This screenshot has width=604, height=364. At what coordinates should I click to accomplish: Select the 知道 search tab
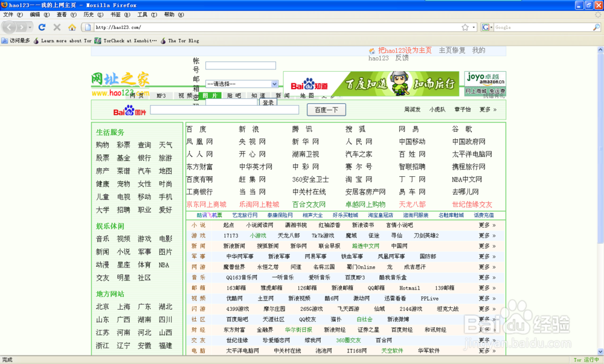tap(259, 95)
